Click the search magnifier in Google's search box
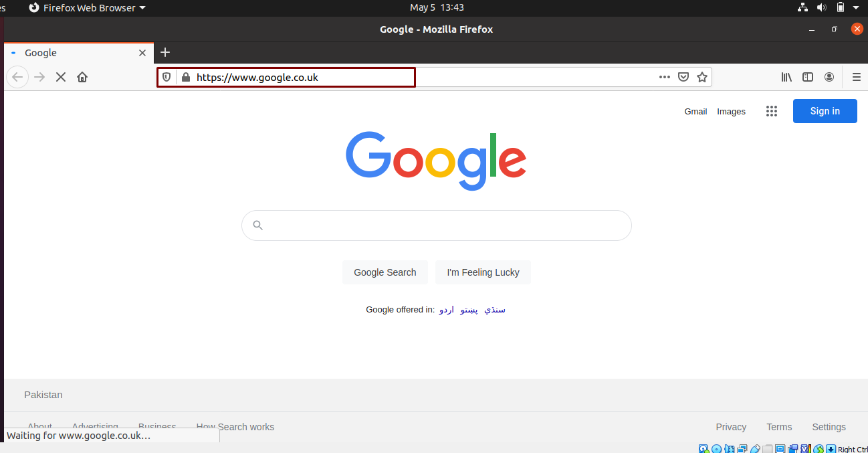Screen dimensions: 868x453 [x=258, y=225]
